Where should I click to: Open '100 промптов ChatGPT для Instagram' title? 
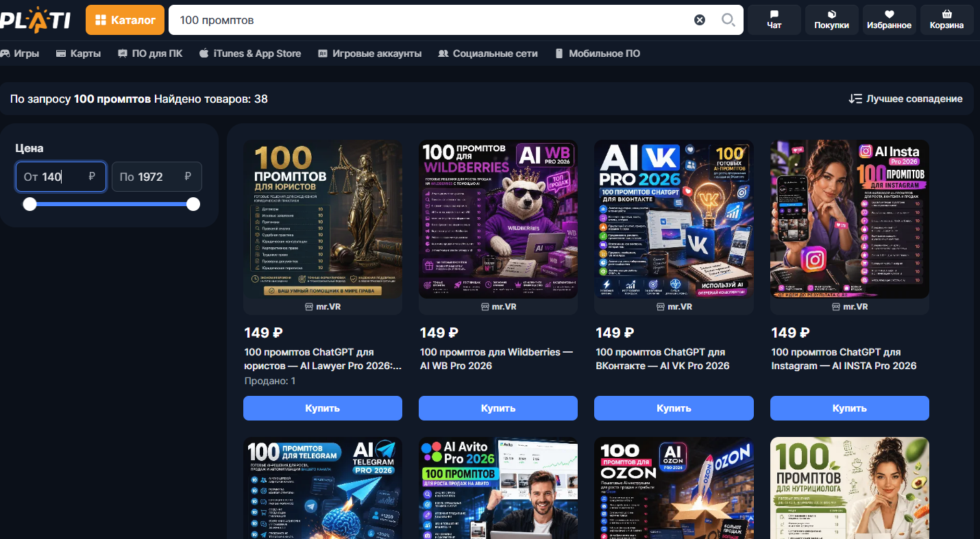tap(844, 359)
